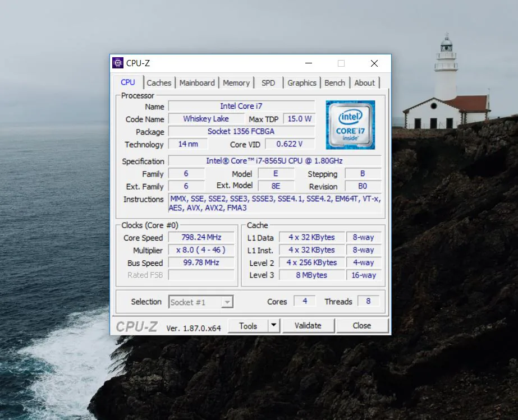Go to the Memory tab

236,83
